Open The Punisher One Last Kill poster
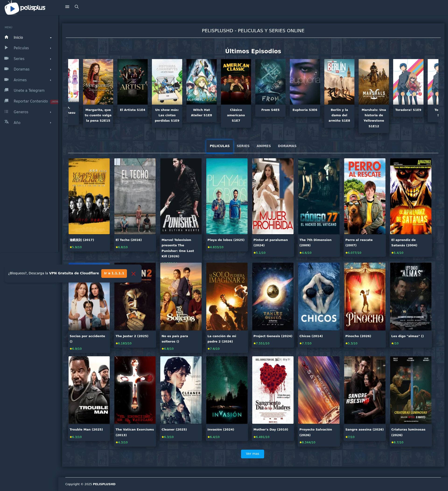 pyautogui.click(x=181, y=196)
